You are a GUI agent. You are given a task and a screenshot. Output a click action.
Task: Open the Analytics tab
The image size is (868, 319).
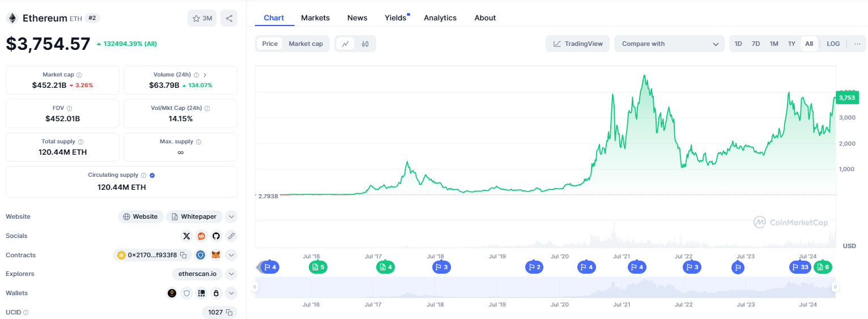tap(440, 18)
